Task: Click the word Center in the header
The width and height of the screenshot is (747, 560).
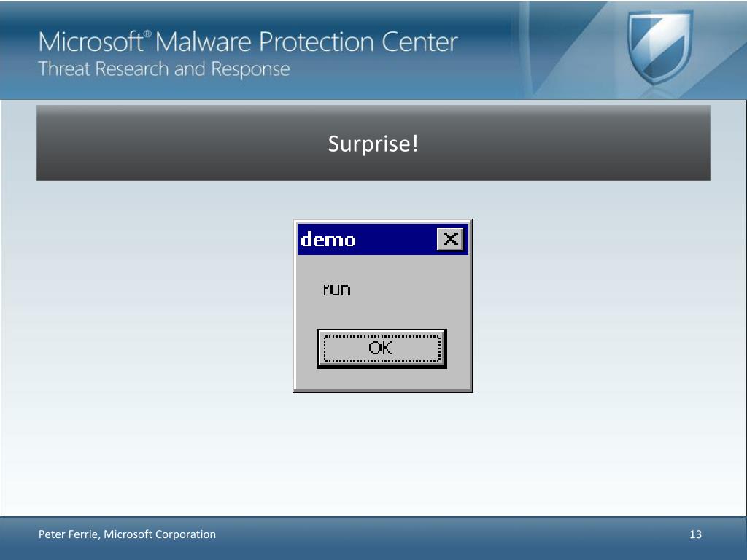Action: [x=419, y=42]
